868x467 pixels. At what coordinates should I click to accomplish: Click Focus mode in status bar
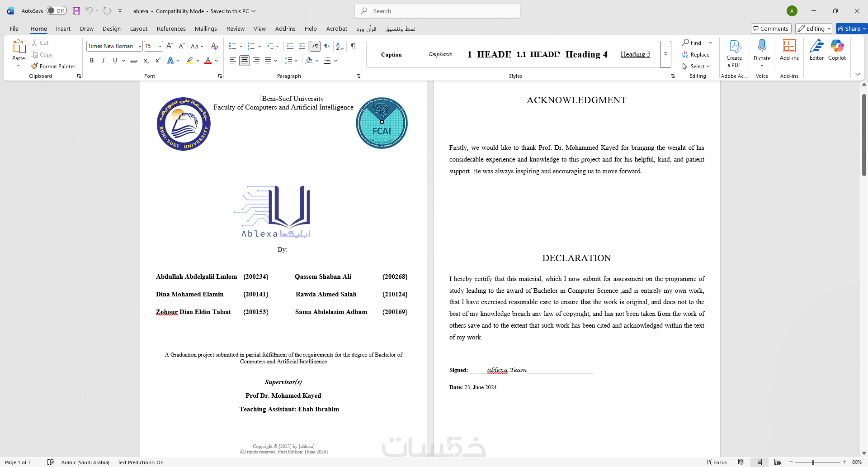coord(716,462)
